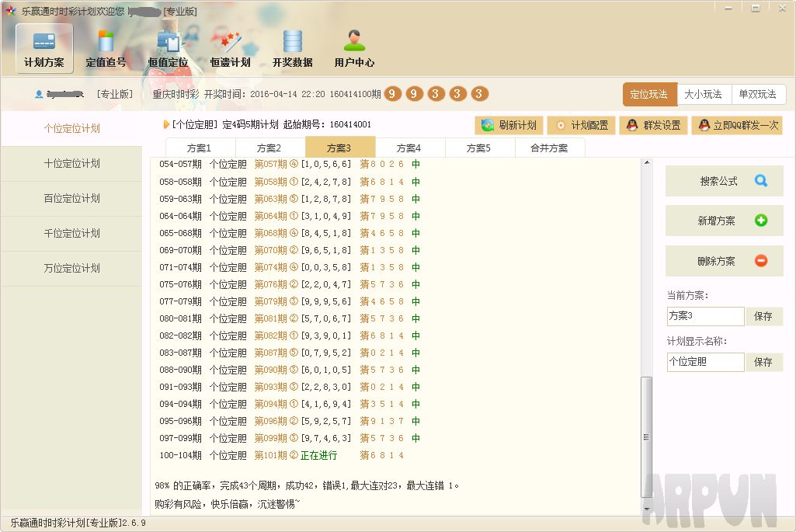Click the 立即QQ群发一次 button
796x532 pixels.
(x=737, y=125)
